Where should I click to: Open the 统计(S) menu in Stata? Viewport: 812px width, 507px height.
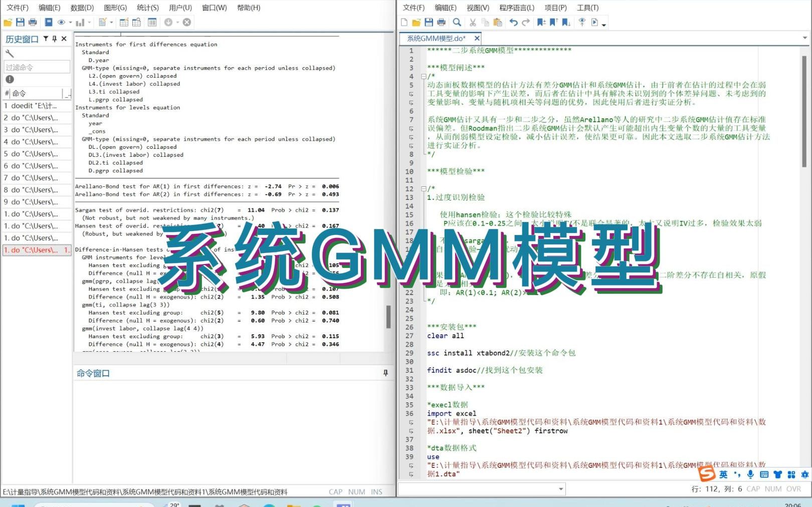[x=148, y=8]
